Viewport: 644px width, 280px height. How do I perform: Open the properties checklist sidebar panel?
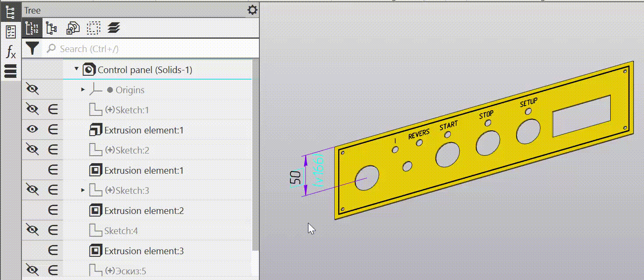[11, 31]
